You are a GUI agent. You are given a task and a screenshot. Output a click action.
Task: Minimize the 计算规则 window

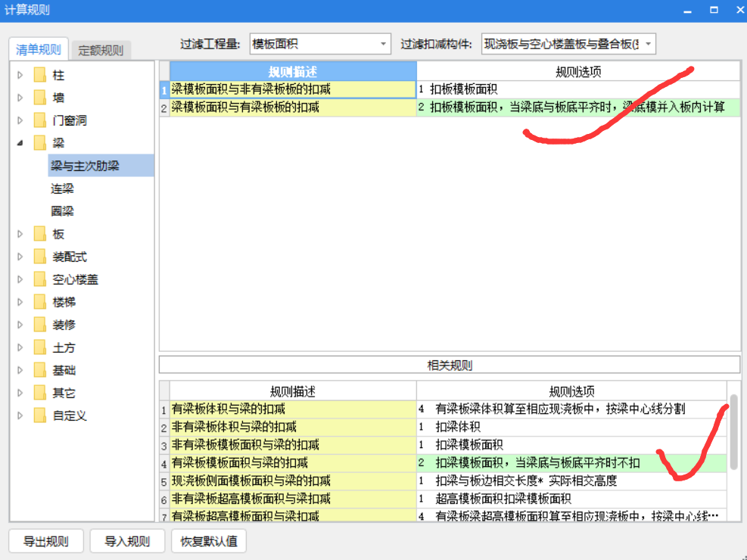(687, 11)
